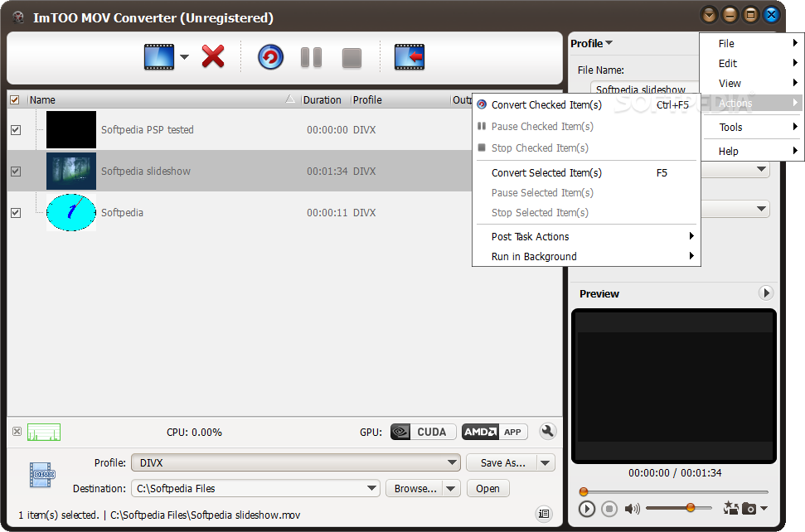Image resolution: width=805 pixels, height=532 pixels.
Task: Sort list by Duration column header
Action: pos(326,99)
